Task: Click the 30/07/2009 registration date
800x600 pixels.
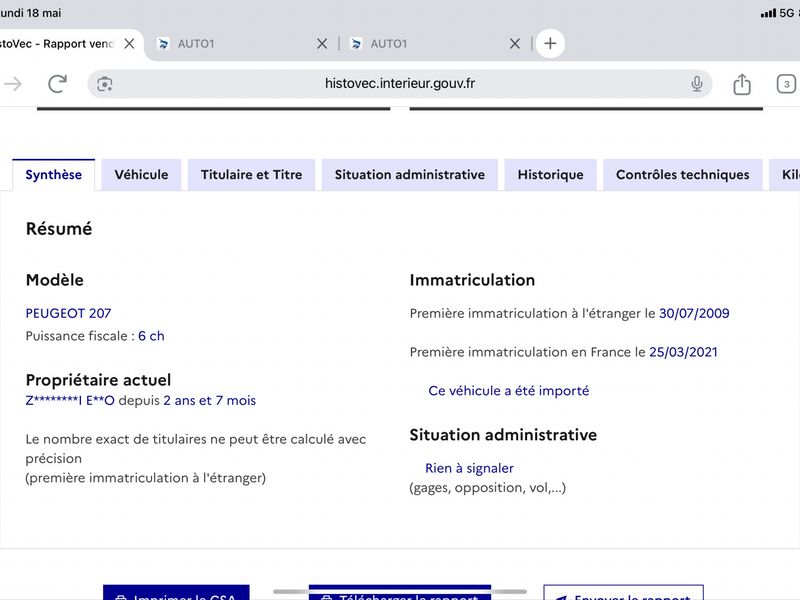Action: click(694, 313)
